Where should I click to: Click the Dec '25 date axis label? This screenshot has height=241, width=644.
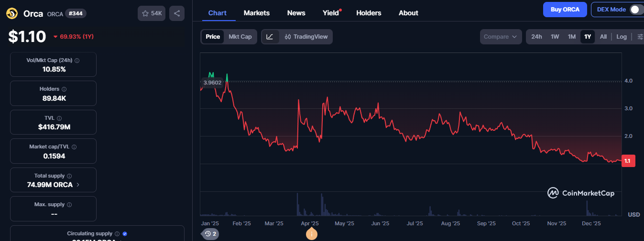(x=591, y=223)
